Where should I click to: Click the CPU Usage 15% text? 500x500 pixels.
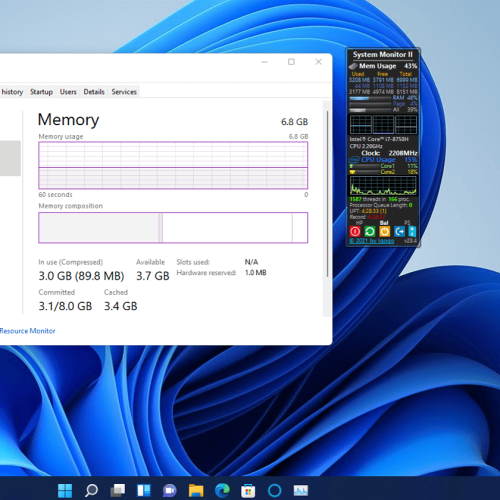tap(389, 160)
